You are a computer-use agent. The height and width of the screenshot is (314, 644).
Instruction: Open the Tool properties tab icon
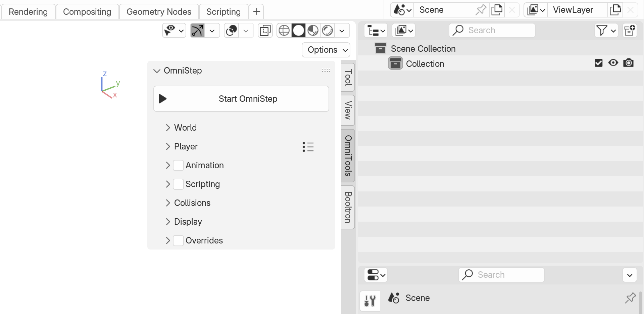(x=370, y=301)
